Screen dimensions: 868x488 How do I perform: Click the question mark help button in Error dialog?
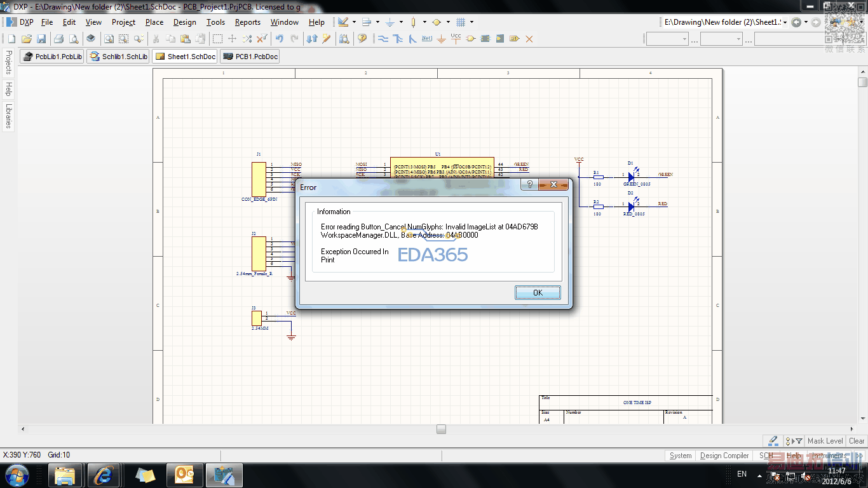point(530,184)
